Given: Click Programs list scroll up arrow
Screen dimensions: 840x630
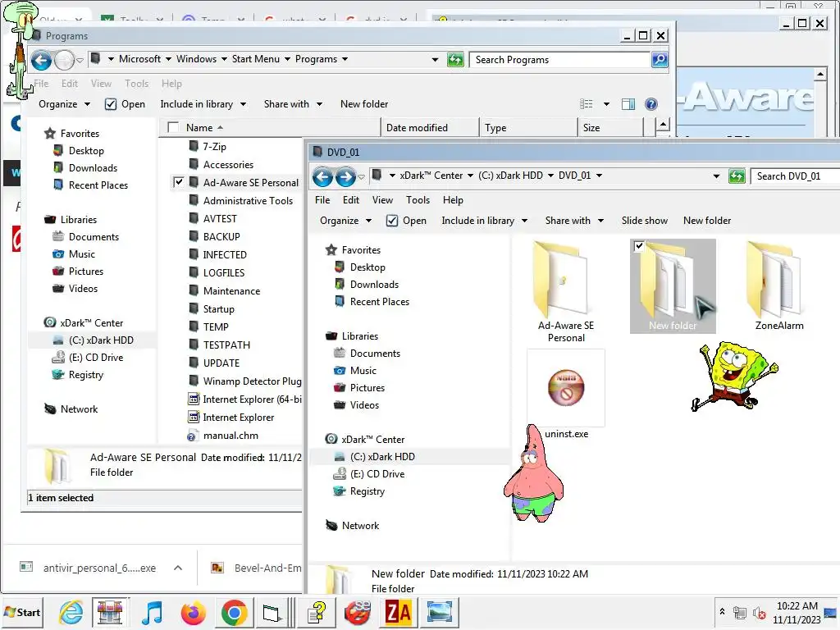Looking at the screenshot, I should [663, 126].
